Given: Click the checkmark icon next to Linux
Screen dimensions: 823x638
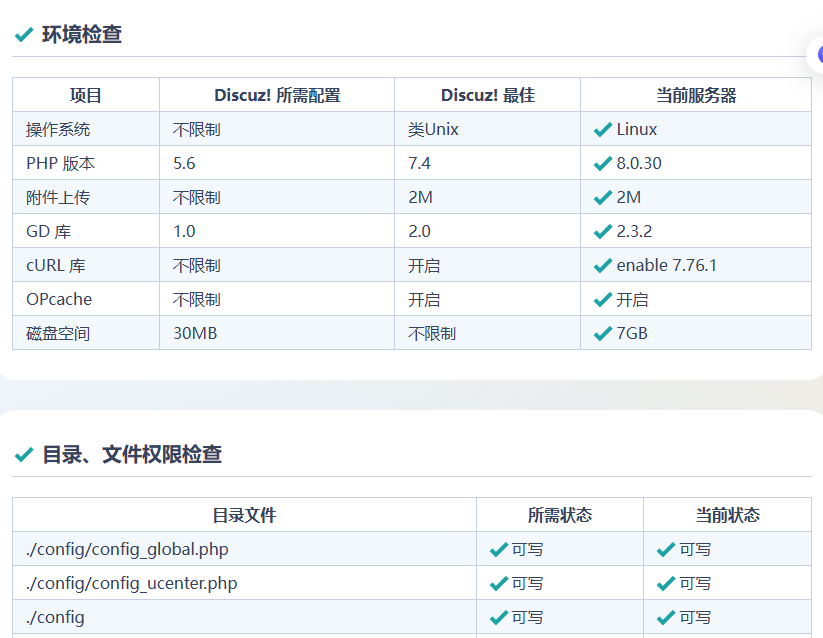Looking at the screenshot, I should click(603, 129).
